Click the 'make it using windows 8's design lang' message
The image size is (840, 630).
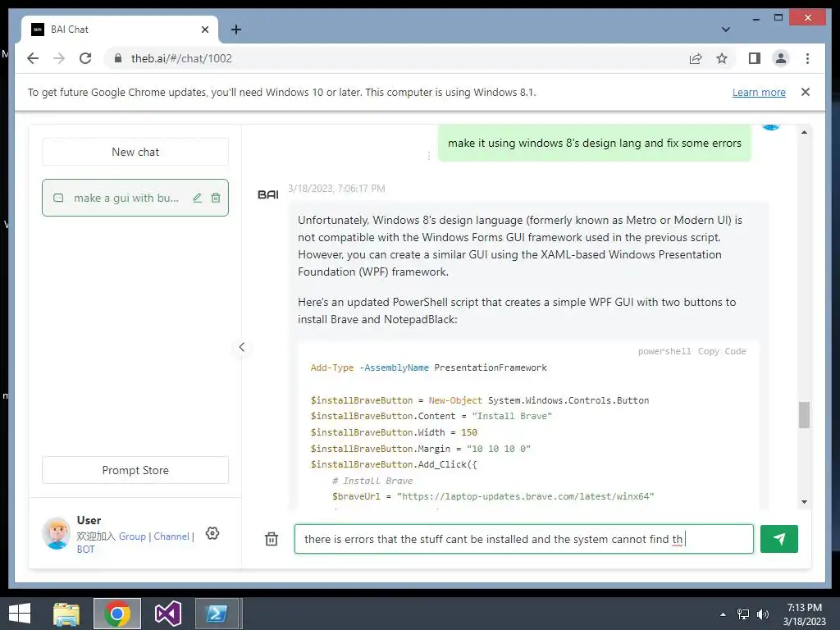[x=594, y=143]
